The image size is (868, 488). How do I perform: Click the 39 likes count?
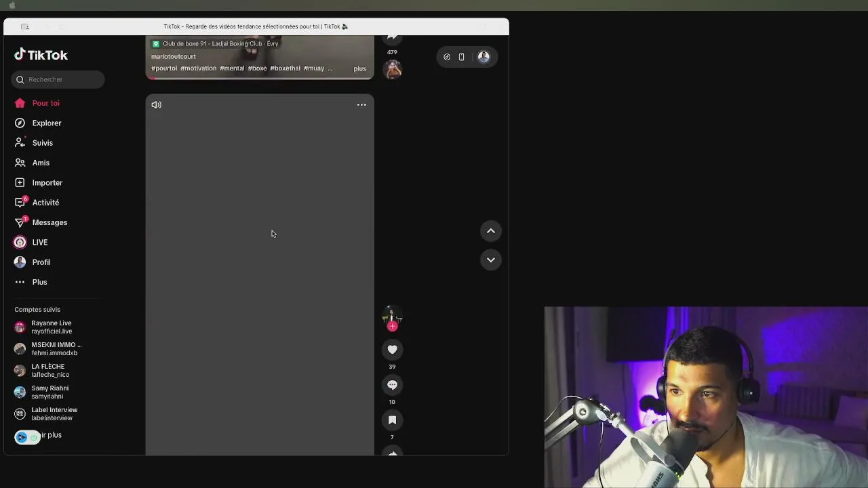point(392,367)
